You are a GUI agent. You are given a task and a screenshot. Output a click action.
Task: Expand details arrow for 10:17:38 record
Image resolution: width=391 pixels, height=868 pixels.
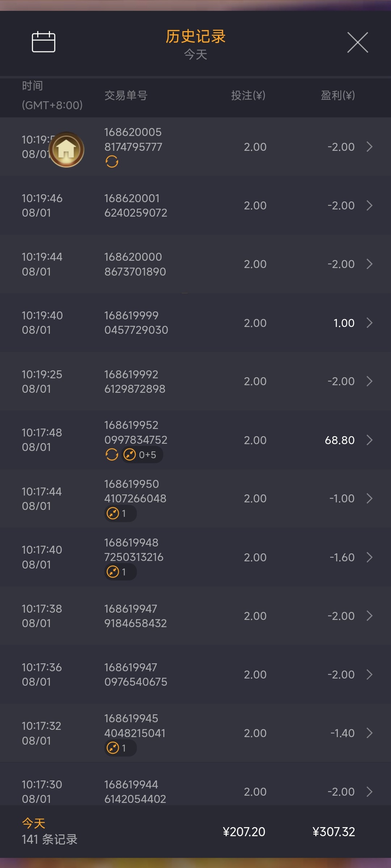[x=369, y=616]
